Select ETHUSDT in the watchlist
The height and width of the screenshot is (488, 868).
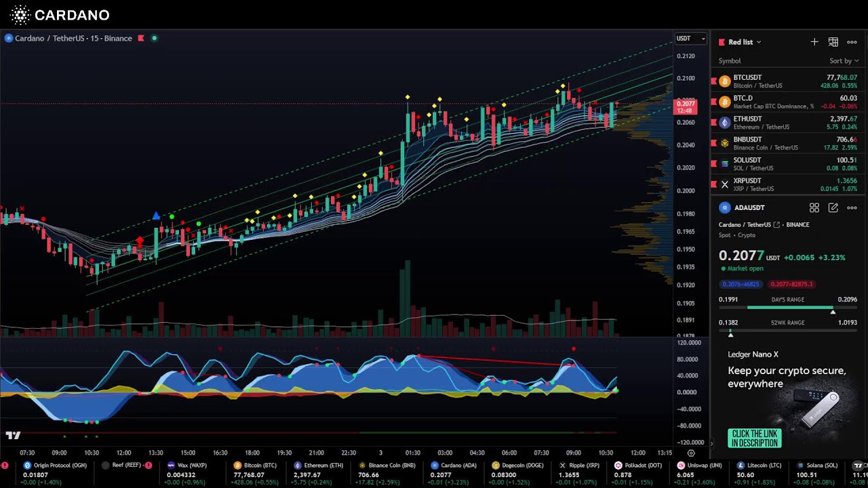(x=788, y=123)
